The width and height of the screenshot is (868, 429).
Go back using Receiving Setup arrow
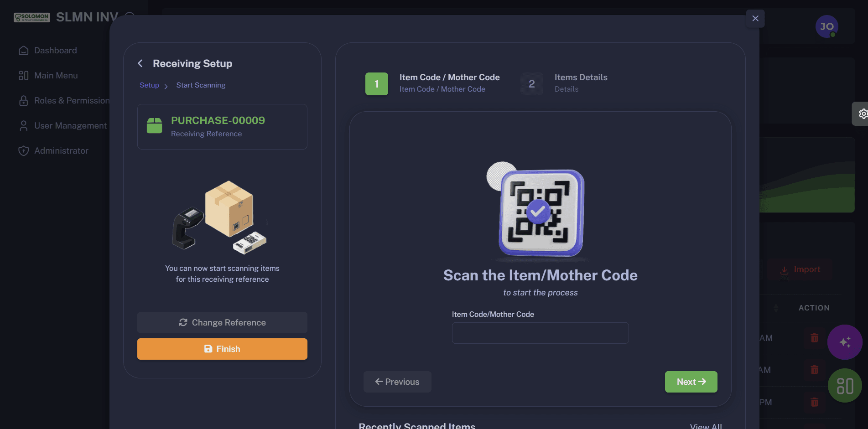[140, 63]
